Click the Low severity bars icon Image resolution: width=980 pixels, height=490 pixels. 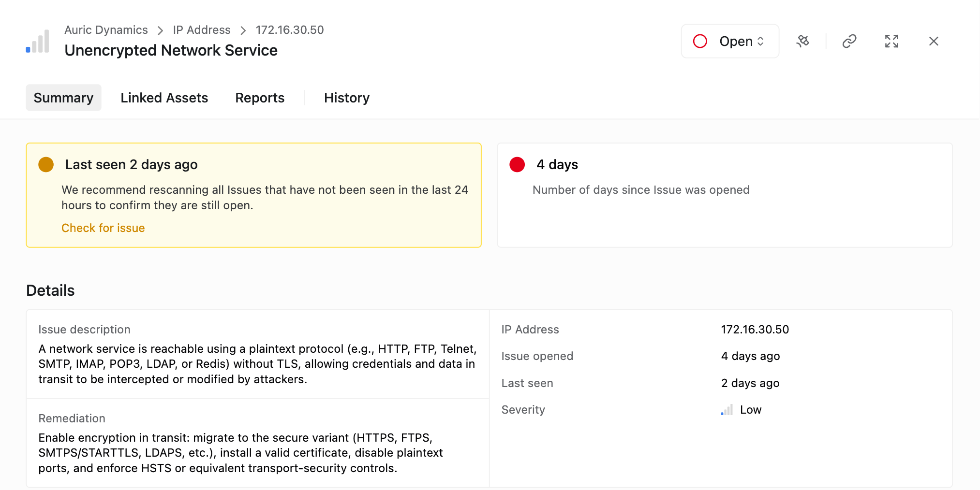point(727,410)
